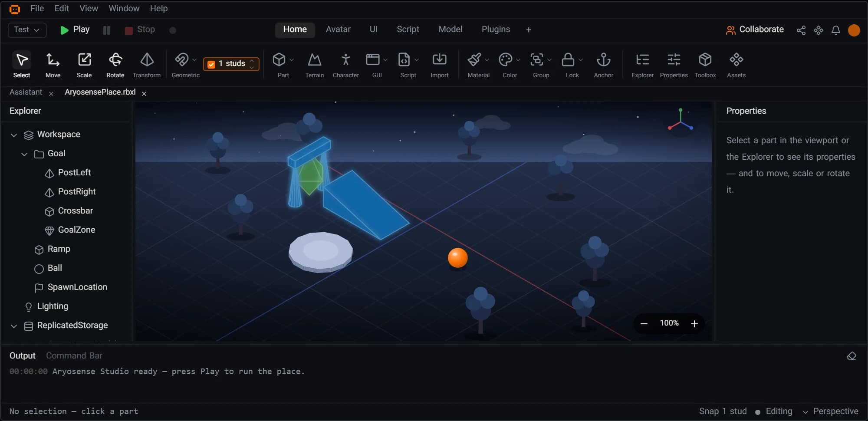This screenshot has width=868, height=421.
Task: Select PostLeft in the Explorer tree
Action: (x=67, y=173)
